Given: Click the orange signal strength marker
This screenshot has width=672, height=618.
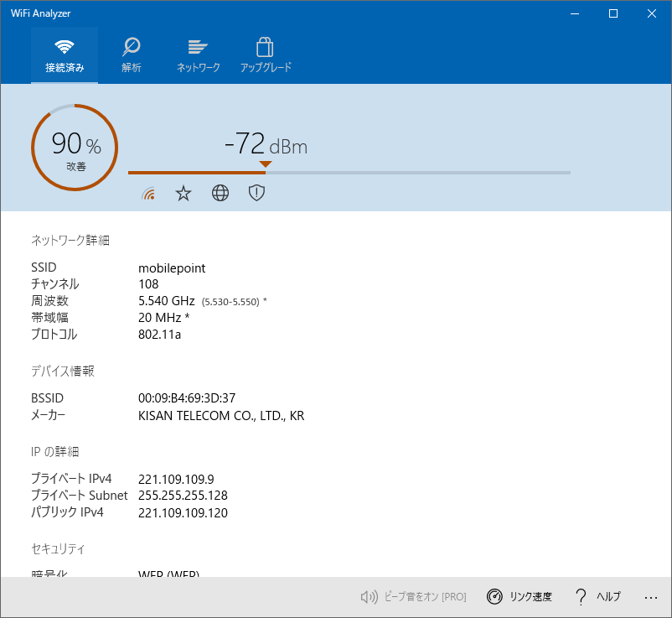Looking at the screenshot, I should click(266, 164).
